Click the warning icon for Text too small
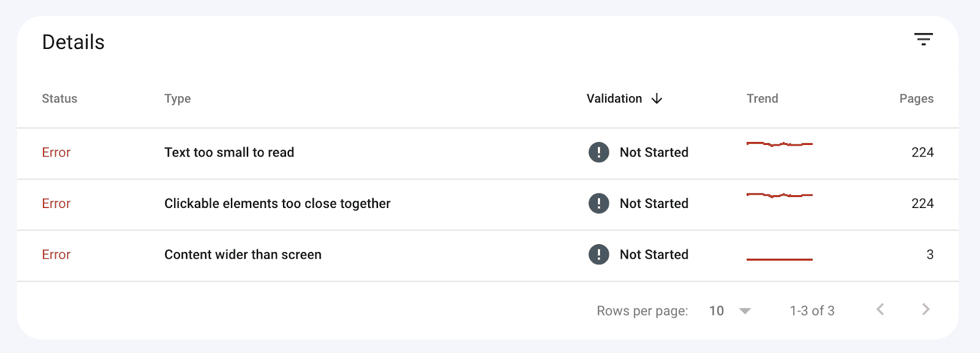The height and width of the screenshot is (353, 980). pyautogui.click(x=598, y=152)
